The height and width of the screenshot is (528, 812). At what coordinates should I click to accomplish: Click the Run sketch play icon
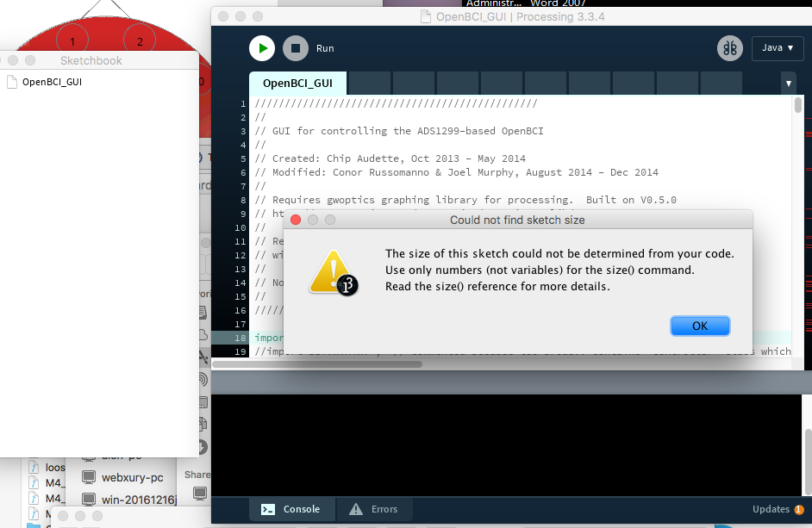tap(261, 48)
